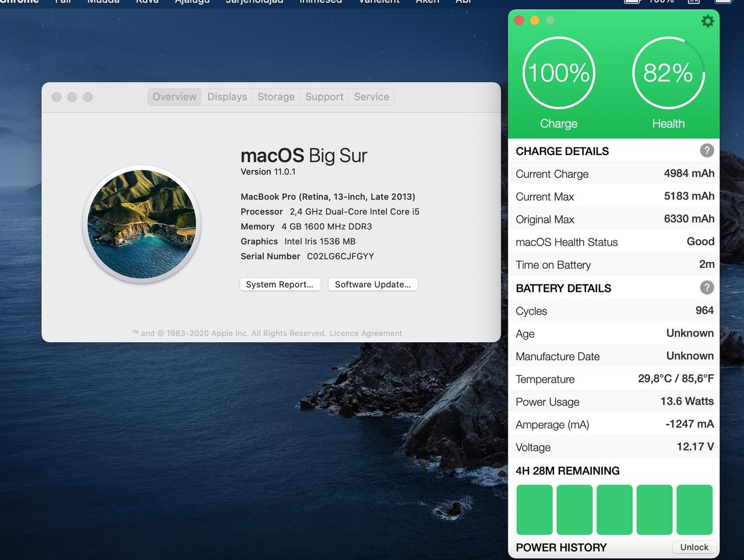
Task: Switch to the Overview tab
Action: click(175, 97)
